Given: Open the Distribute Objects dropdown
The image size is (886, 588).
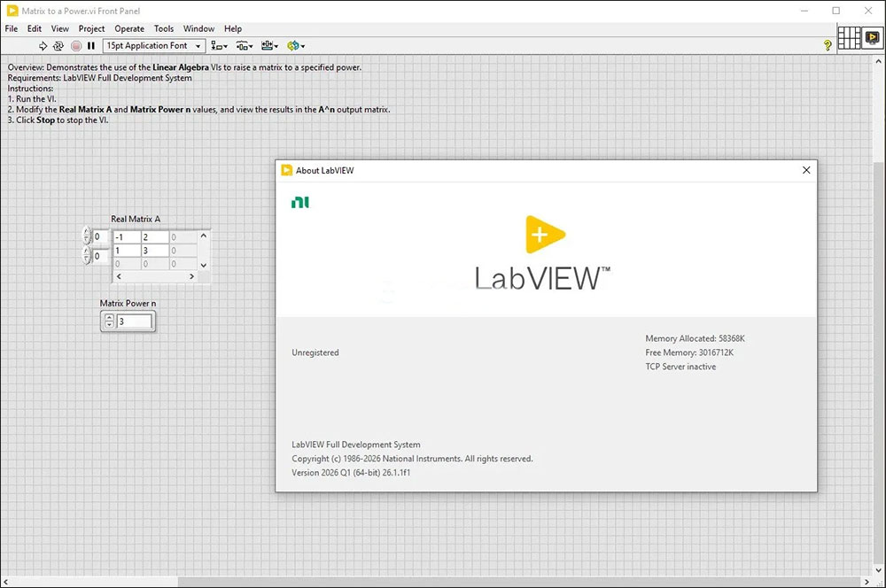Looking at the screenshot, I should [x=245, y=46].
